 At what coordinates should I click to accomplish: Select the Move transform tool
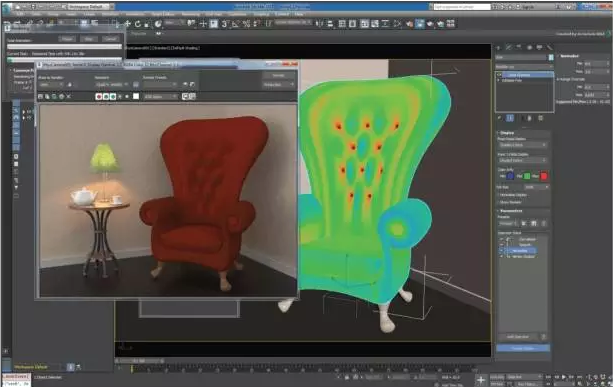click(x=127, y=24)
